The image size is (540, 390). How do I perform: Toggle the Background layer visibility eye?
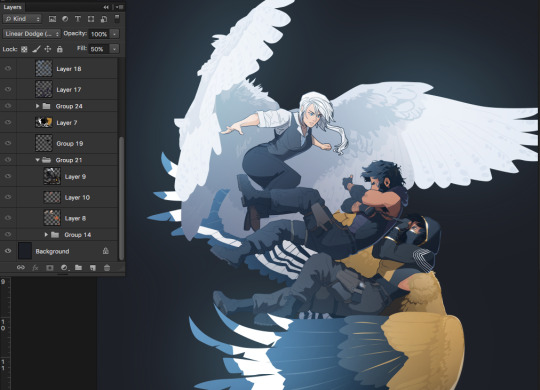click(x=8, y=251)
